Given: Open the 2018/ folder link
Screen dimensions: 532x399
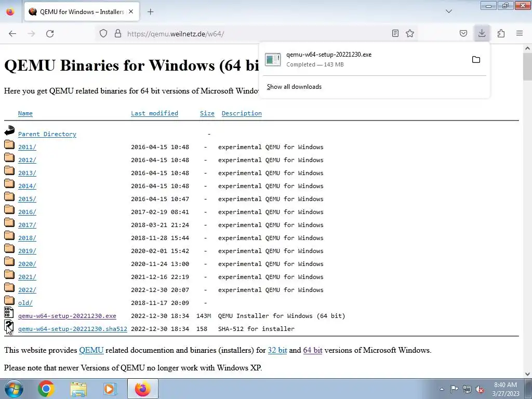Looking at the screenshot, I should pyautogui.click(x=27, y=238).
